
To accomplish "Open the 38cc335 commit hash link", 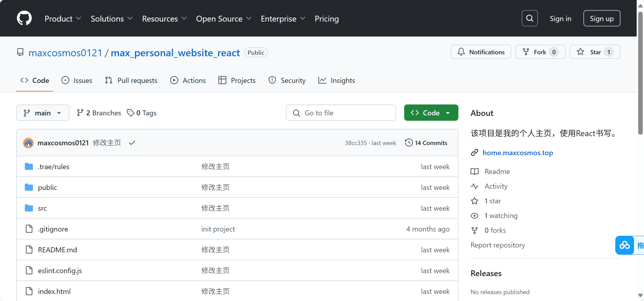I will 356,143.
